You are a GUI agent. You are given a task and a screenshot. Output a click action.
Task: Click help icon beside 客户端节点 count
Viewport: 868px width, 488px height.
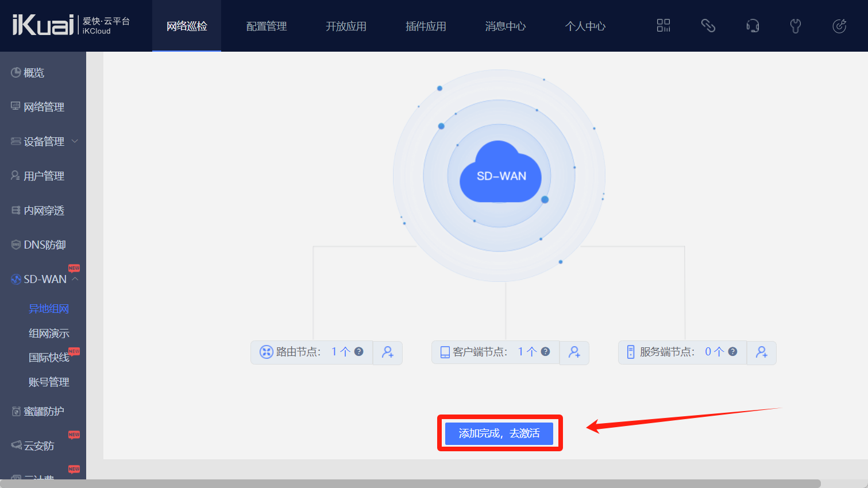point(546,352)
